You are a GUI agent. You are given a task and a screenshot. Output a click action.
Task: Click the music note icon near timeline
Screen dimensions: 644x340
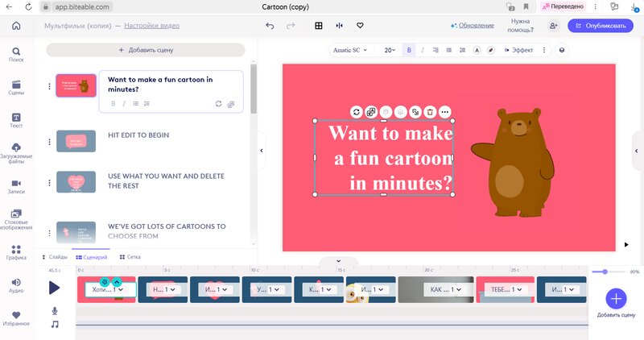point(55,324)
